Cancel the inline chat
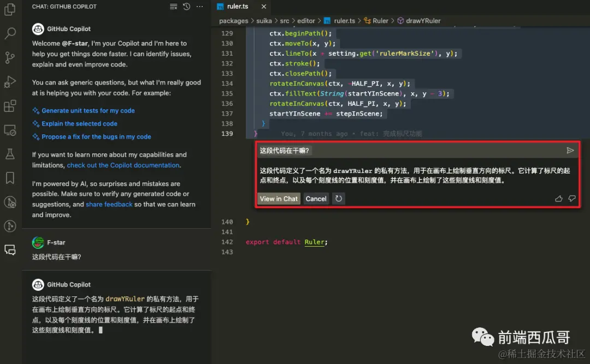The image size is (590, 364). tap(316, 199)
